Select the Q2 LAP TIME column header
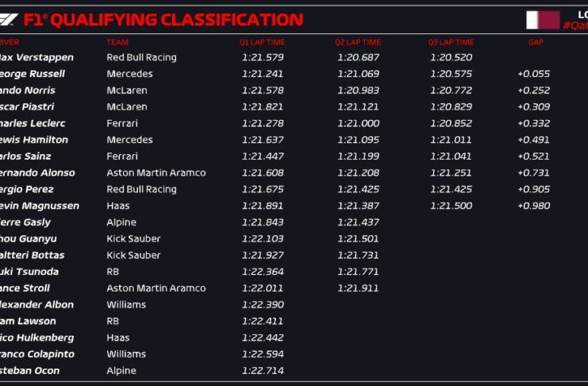 pyautogui.click(x=357, y=42)
